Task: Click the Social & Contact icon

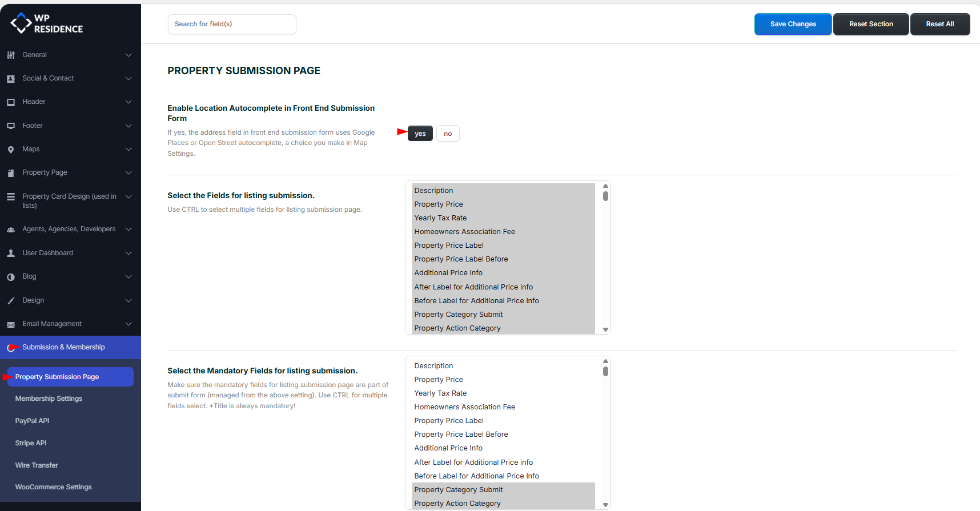Action: (11, 79)
